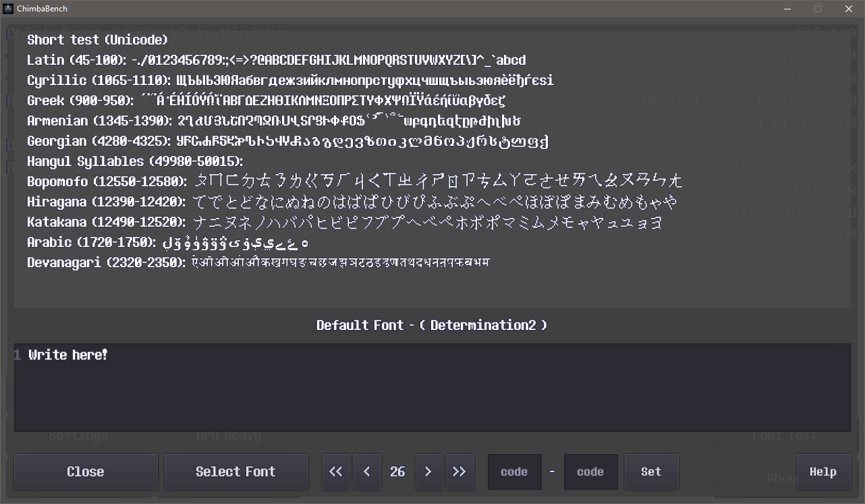
Task: Close the ChimbaBench window
Action: (849, 9)
